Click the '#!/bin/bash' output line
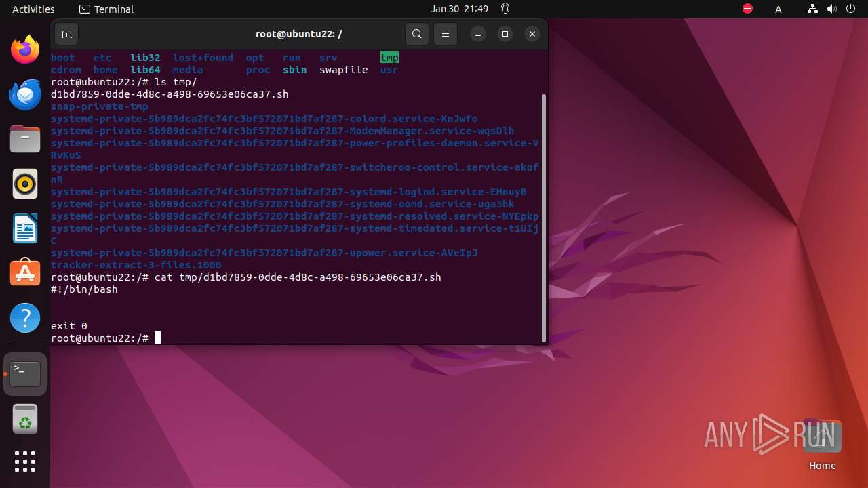The height and width of the screenshot is (488, 868). [x=84, y=289]
